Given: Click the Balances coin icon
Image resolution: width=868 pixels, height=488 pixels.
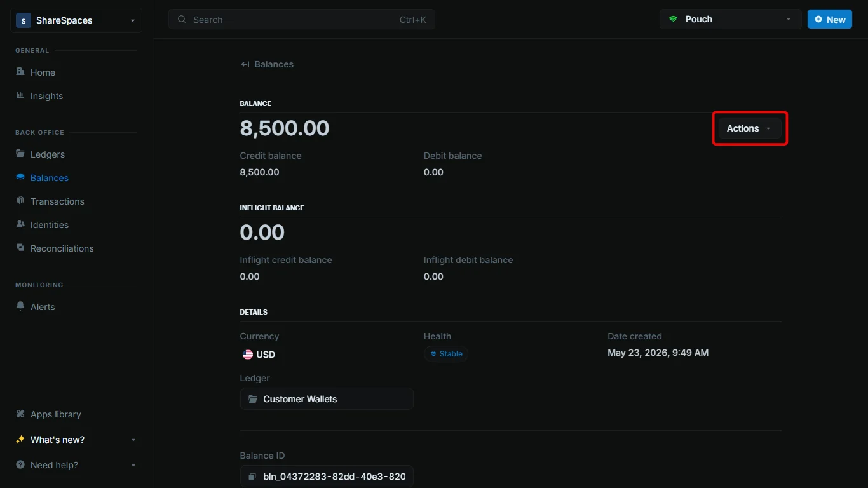Looking at the screenshot, I should click(20, 177).
